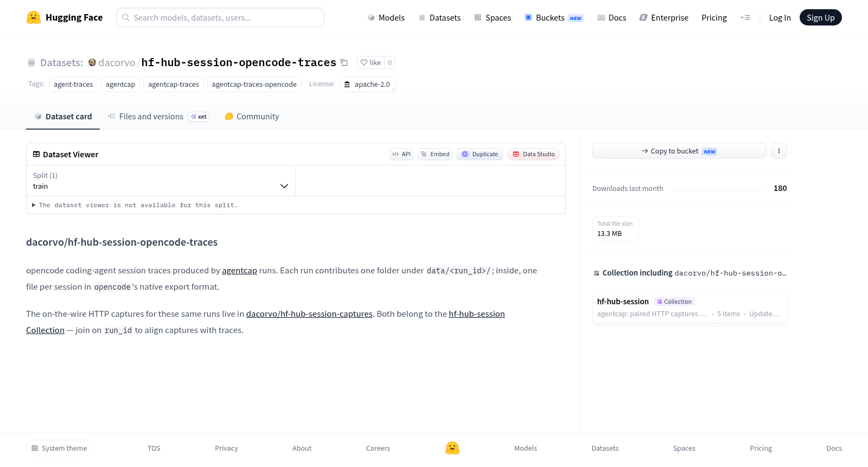868x467 pixels.
Task: Copy dataset name with clipboard icon
Action: pyautogui.click(x=344, y=62)
